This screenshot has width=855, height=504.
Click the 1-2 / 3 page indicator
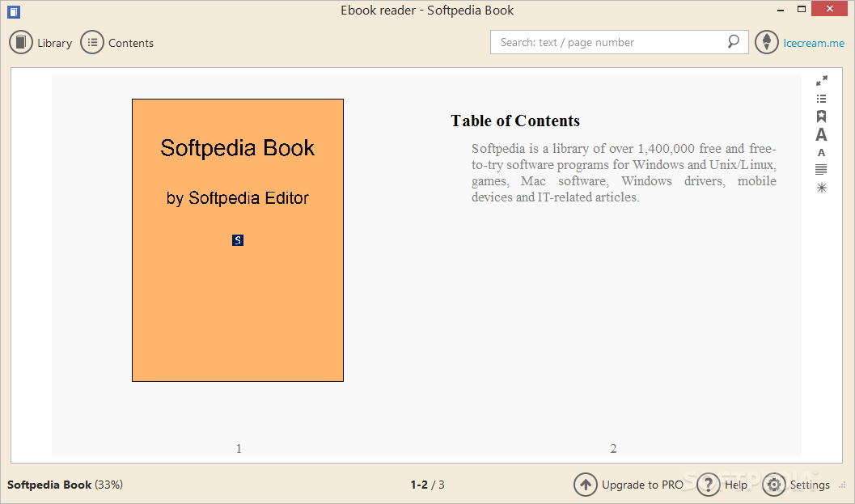tap(427, 485)
